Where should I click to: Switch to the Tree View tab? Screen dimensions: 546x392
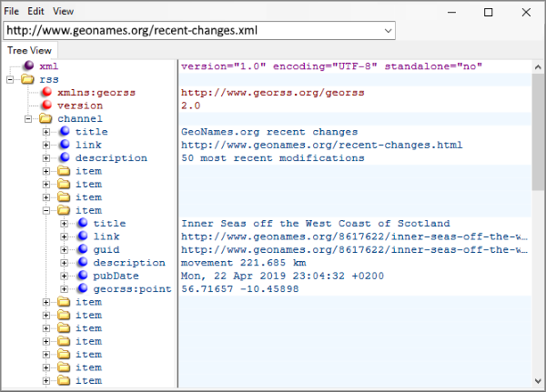point(29,51)
